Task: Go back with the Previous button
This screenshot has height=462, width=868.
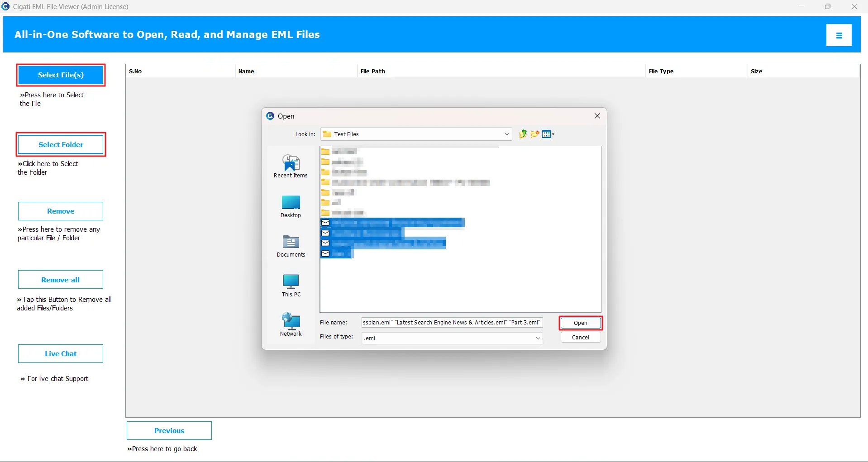Action: [169, 431]
